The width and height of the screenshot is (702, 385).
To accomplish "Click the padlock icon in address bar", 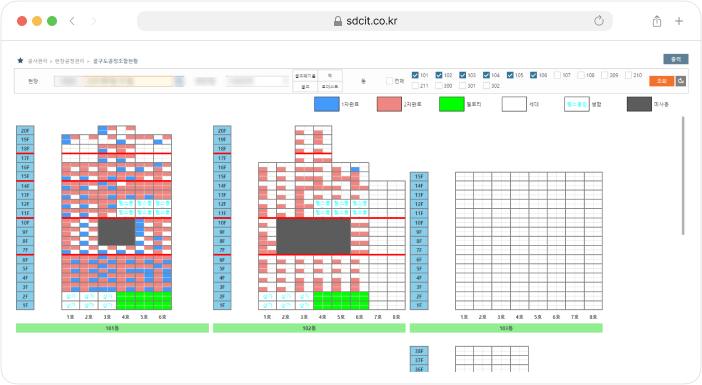I will tap(338, 21).
